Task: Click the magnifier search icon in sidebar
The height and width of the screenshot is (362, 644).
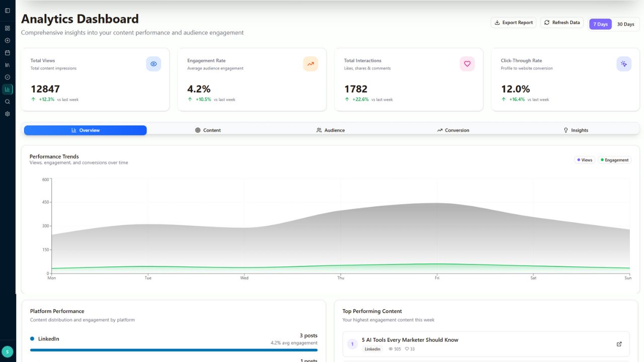Action: tap(8, 102)
